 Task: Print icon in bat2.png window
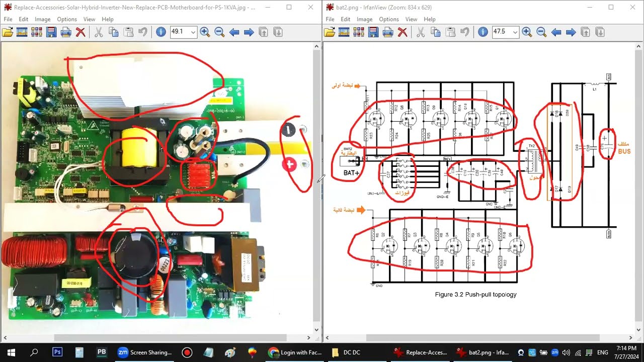point(388,32)
